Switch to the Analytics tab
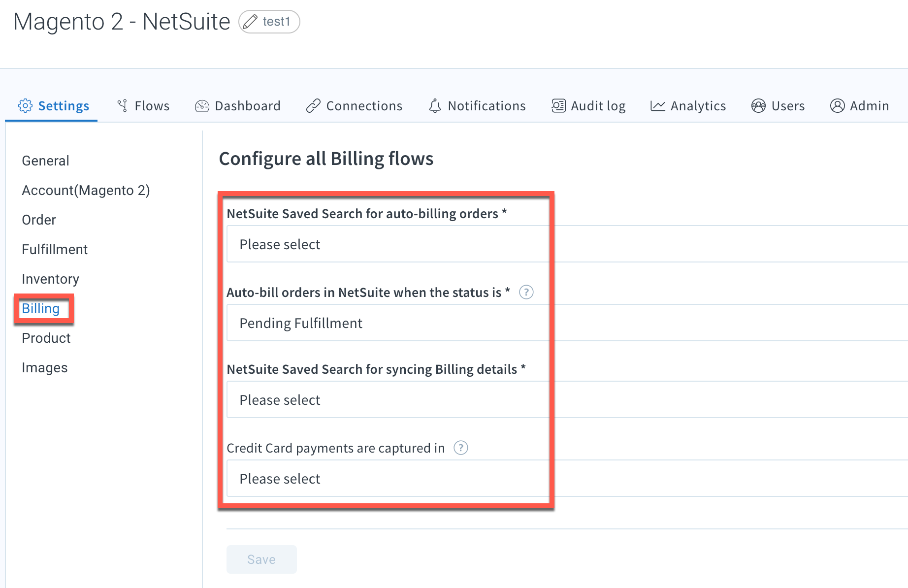Viewport: 908px width, 588px height. click(688, 106)
